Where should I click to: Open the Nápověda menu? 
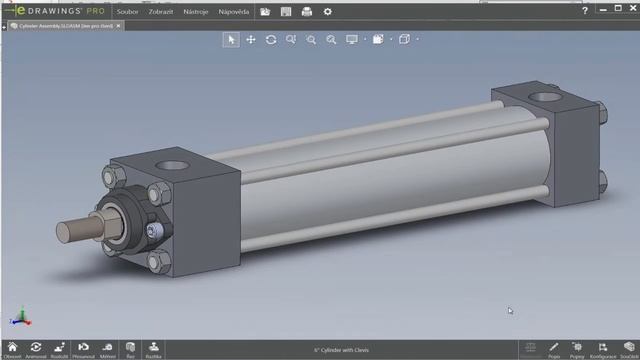point(233,12)
